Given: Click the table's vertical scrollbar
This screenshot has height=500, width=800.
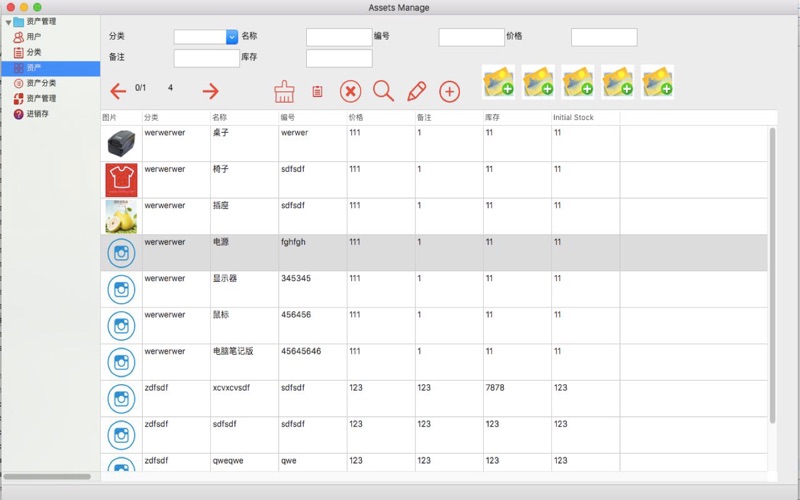Looking at the screenshot, I should (x=772, y=270).
